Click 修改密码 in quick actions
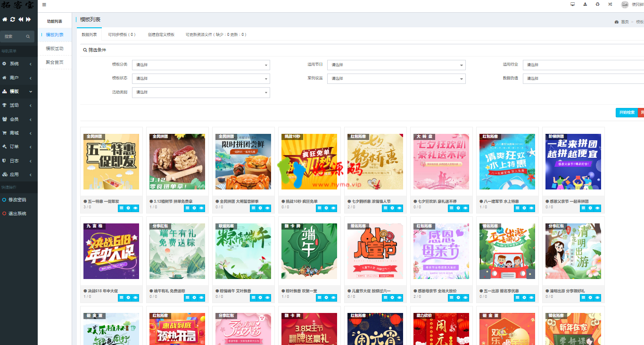The height and width of the screenshot is (345, 644). (17, 200)
